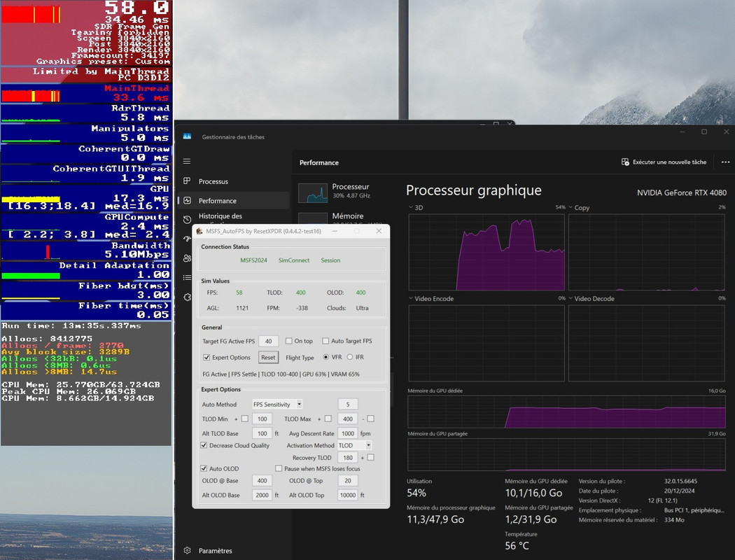Uncheck the Auto OLOD checkbox

coord(204,468)
